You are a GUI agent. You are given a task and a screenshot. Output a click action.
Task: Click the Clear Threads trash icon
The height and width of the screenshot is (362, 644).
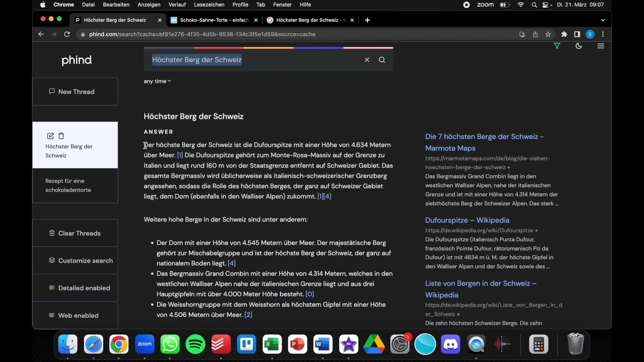tap(52, 233)
